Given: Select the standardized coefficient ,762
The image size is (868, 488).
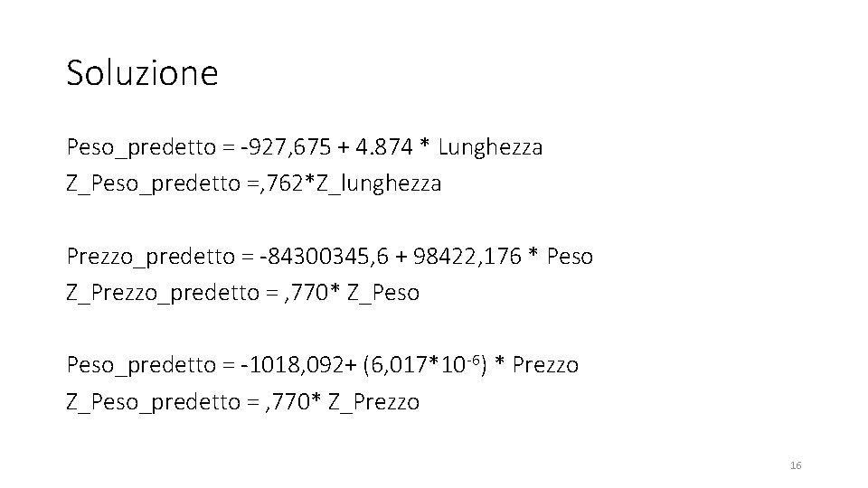Looking at the screenshot, I should 281,183.
